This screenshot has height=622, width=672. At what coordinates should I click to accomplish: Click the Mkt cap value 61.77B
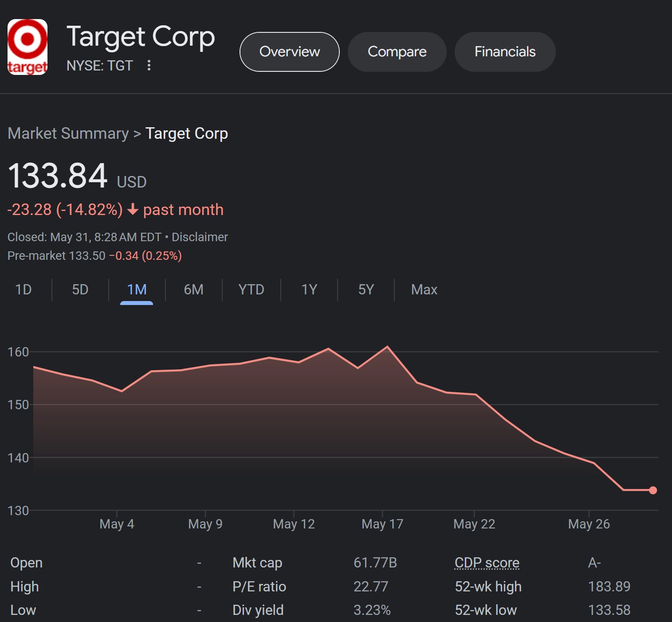click(375, 563)
